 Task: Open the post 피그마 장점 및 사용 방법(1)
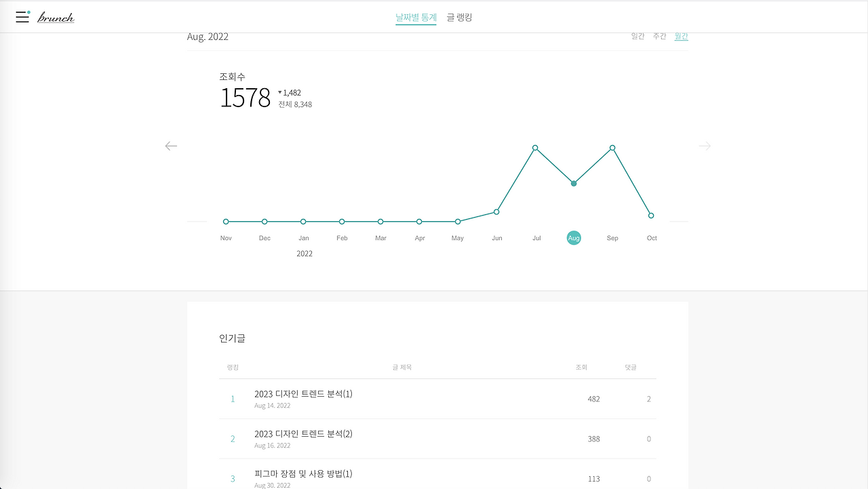tap(302, 473)
